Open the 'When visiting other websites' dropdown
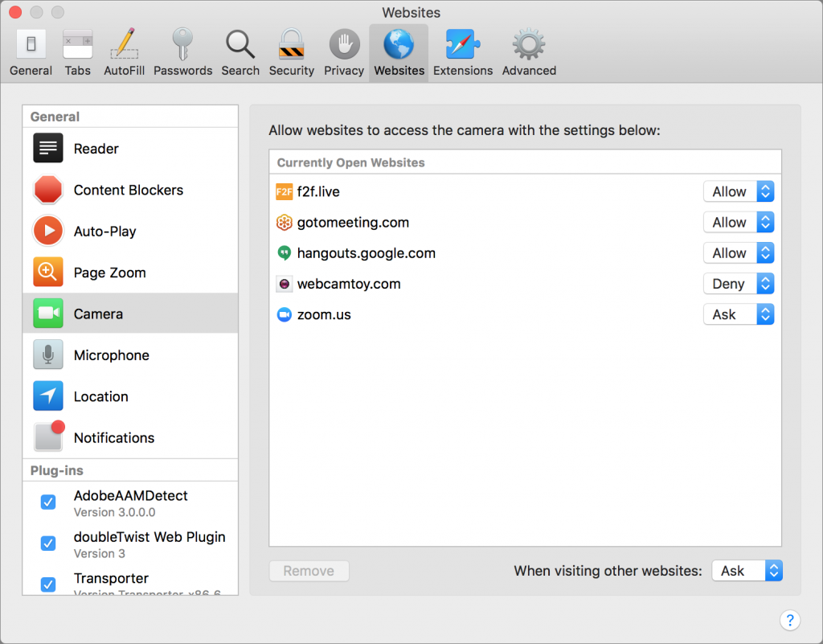The height and width of the screenshot is (644, 823). pyautogui.click(x=747, y=571)
